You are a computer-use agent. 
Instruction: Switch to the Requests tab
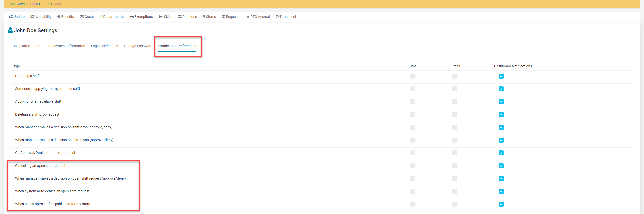(231, 17)
